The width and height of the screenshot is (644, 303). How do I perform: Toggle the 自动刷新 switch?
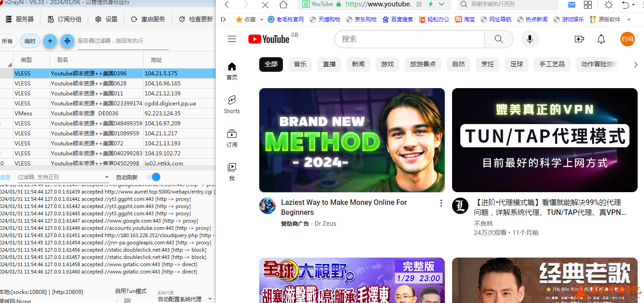[x=153, y=177]
